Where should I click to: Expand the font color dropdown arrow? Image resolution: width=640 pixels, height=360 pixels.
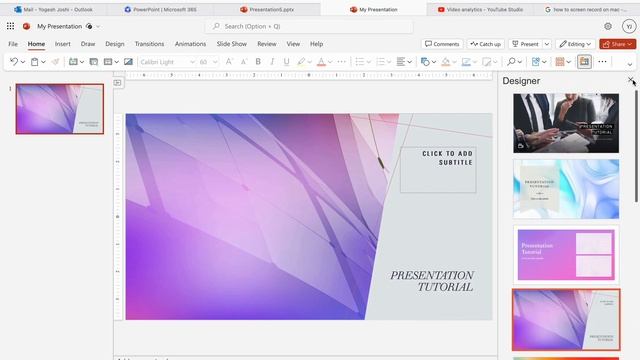(330, 62)
